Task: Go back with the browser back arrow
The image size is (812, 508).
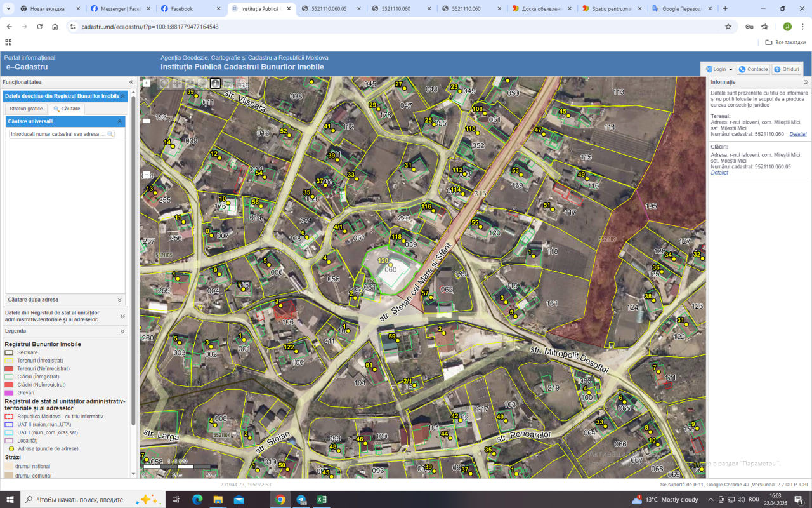Action: tap(9, 27)
